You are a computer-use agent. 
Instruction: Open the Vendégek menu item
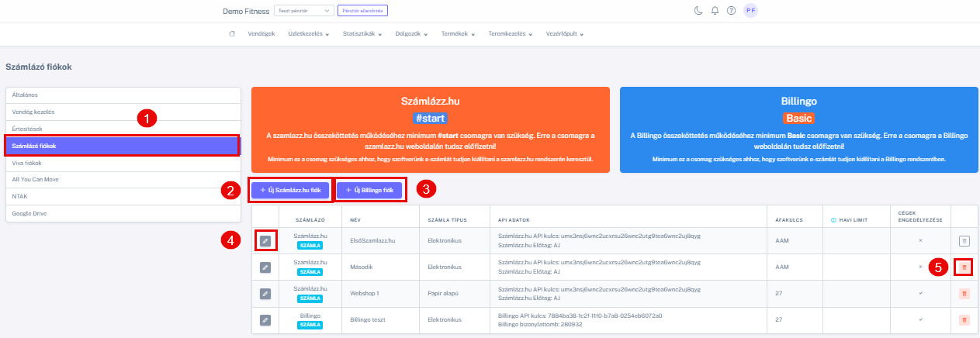point(261,34)
